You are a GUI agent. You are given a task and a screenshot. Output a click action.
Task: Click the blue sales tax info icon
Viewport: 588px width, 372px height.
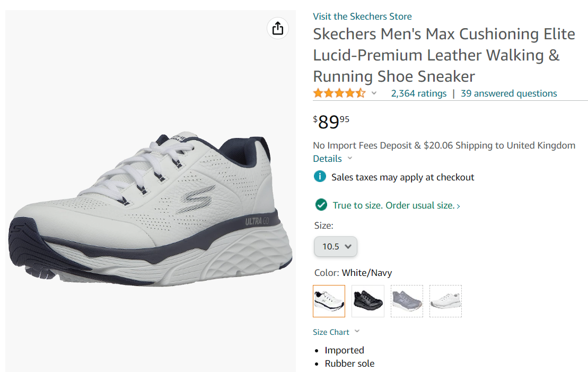[320, 177]
